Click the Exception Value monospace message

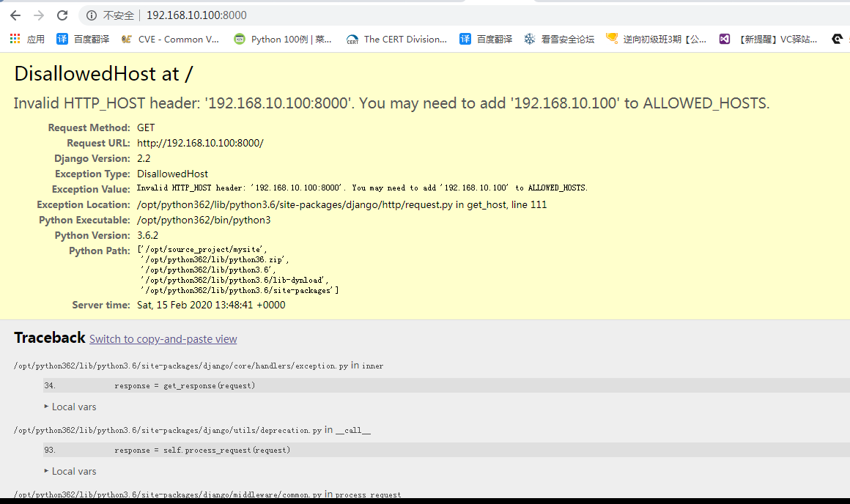362,188
